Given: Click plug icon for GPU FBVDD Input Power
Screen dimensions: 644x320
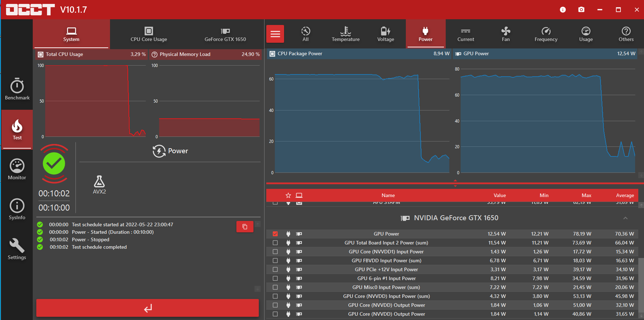Looking at the screenshot, I should pos(288,260).
